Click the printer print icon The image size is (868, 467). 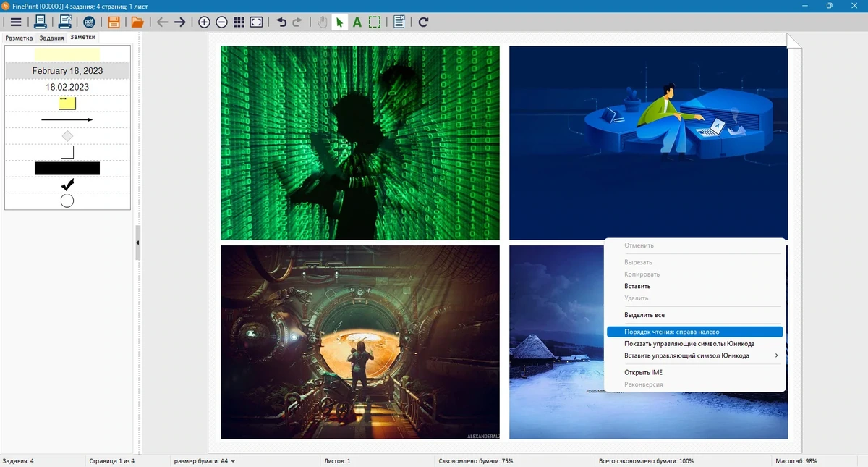(40, 22)
